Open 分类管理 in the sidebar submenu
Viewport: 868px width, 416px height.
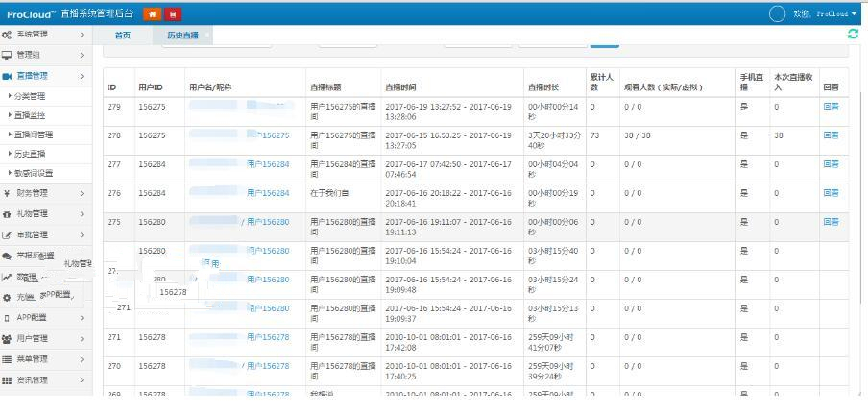tap(31, 96)
